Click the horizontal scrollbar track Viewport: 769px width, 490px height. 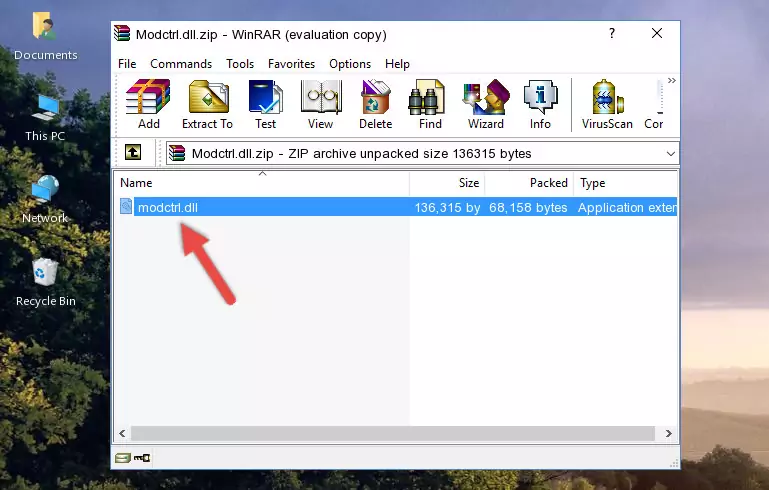pos(393,433)
